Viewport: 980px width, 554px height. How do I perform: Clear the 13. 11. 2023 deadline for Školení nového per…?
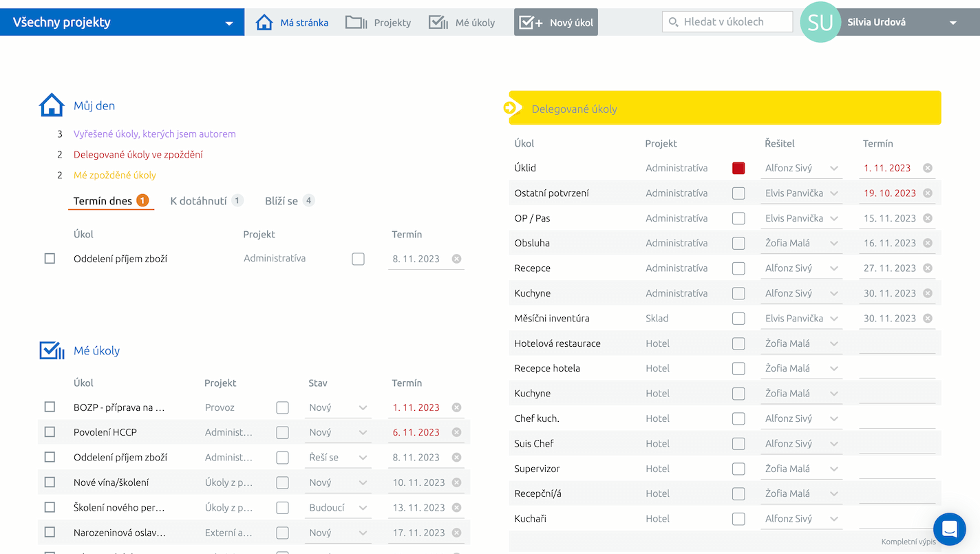[456, 508]
